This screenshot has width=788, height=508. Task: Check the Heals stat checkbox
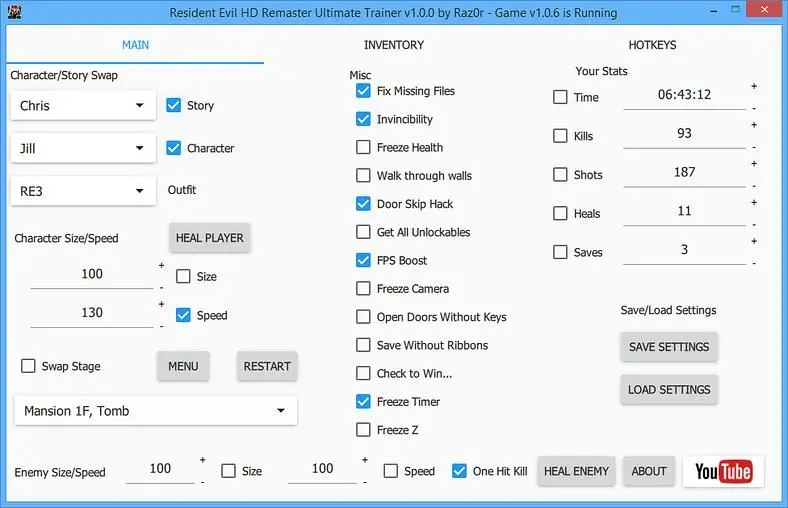[x=560, y=213]
